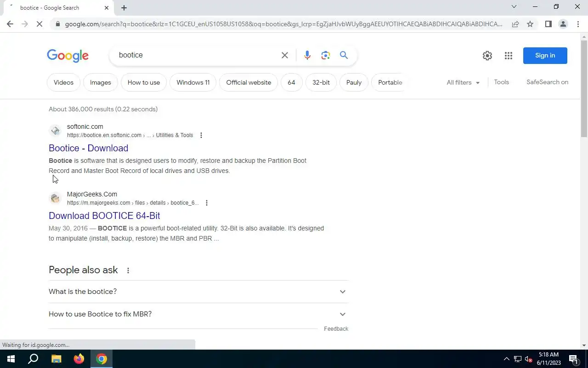Open Chrome side panel icon
The width and height of the screenshot is (588, 368).
[x=548, y=24]
